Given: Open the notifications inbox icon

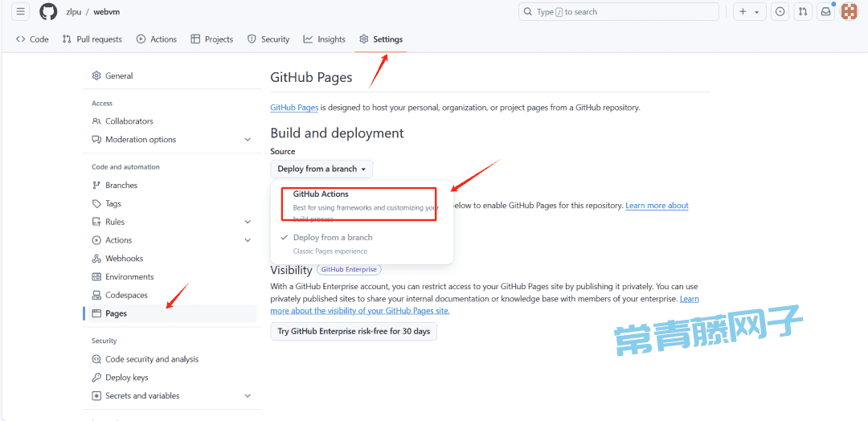Looking at the screenshot, I should click(x=825, y=11).
